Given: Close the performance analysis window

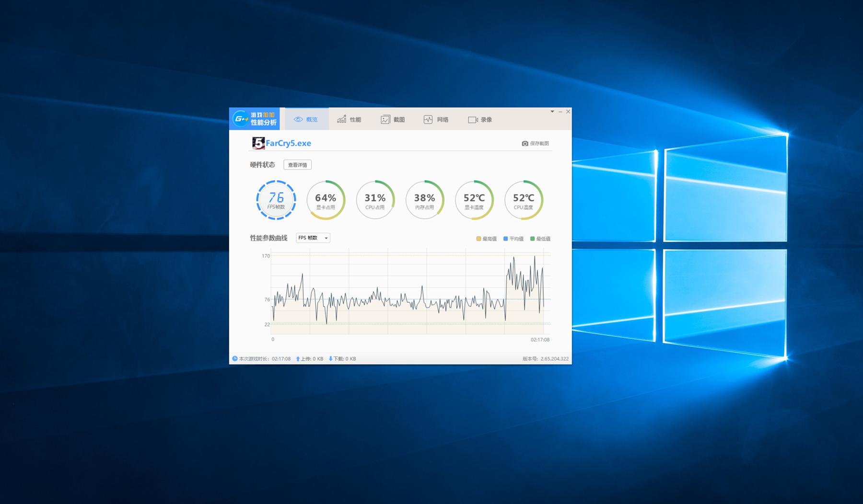Looking at the screenshot, I should [x=568, y=112].
